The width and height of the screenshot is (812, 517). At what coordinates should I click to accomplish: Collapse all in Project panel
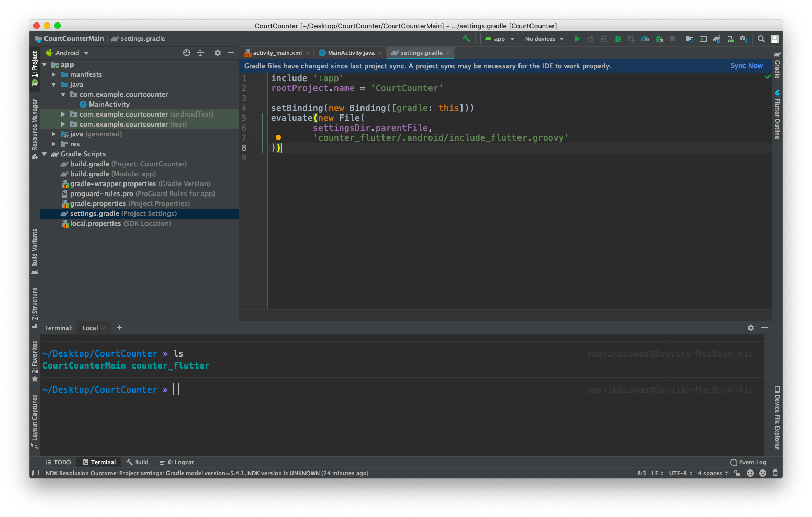point(200,53)
